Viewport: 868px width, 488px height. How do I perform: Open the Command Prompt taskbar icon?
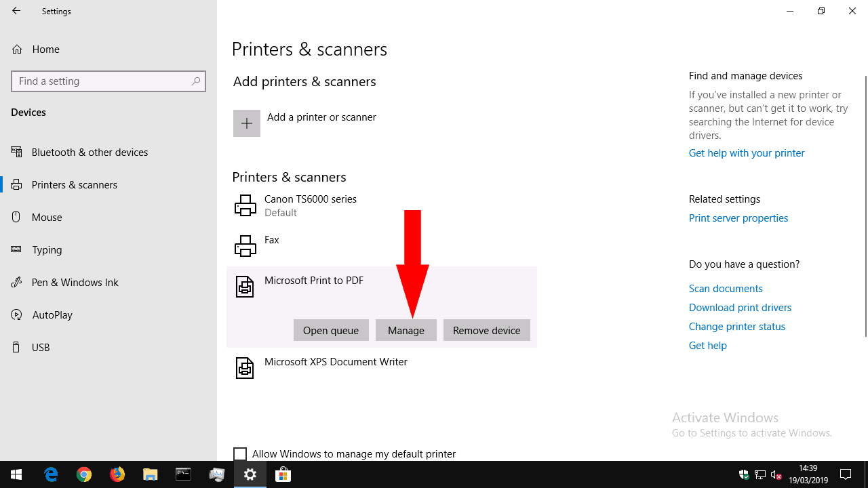coord(184,474)
